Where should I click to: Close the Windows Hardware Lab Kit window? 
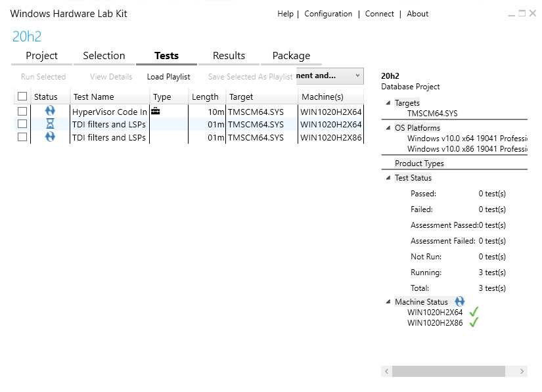(x=533, y=13)
